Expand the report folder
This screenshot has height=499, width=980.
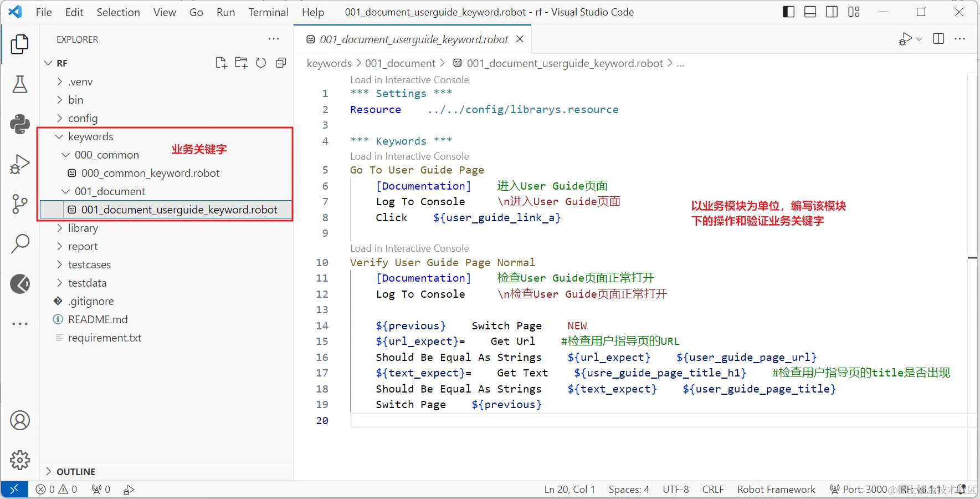[x=60, y=246]
